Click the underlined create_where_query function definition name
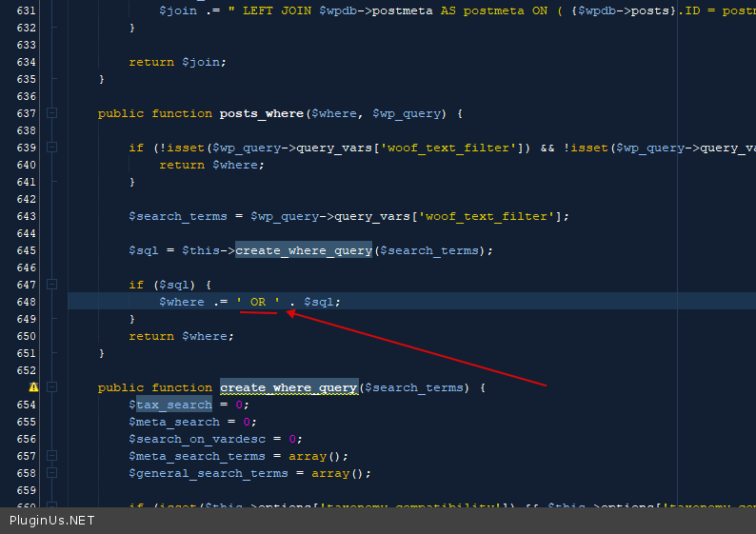The image size is (756, 534). 288,387
